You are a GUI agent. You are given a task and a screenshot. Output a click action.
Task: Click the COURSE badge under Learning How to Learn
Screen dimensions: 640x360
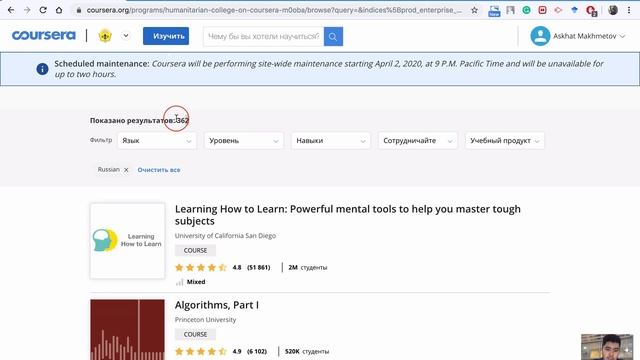195,250
